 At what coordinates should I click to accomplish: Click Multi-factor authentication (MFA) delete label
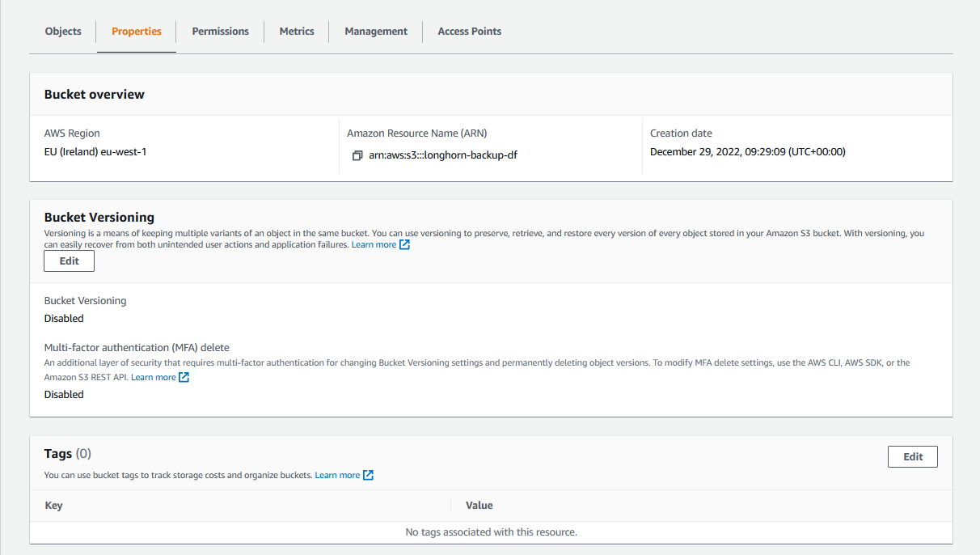click(137, 347)
